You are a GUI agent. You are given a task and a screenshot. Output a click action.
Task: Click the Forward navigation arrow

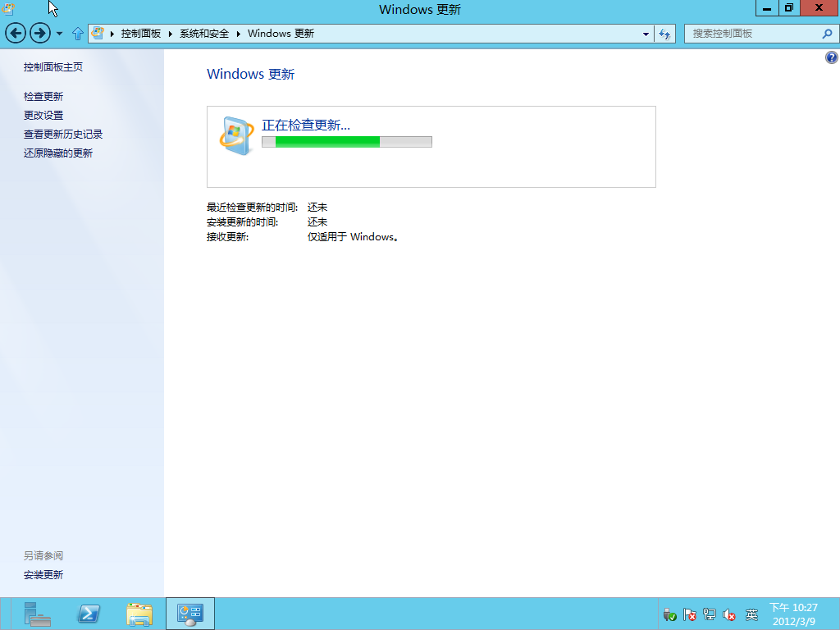point(39,33)
